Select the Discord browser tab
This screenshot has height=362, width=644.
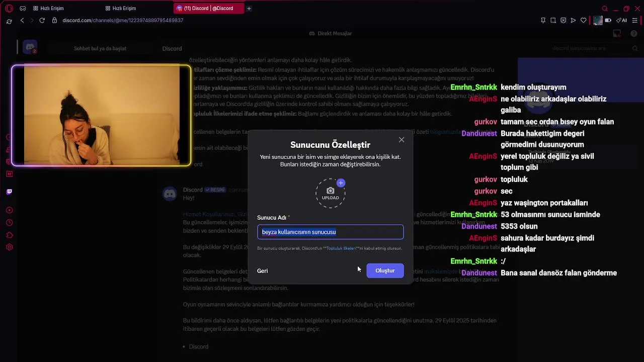209,9
